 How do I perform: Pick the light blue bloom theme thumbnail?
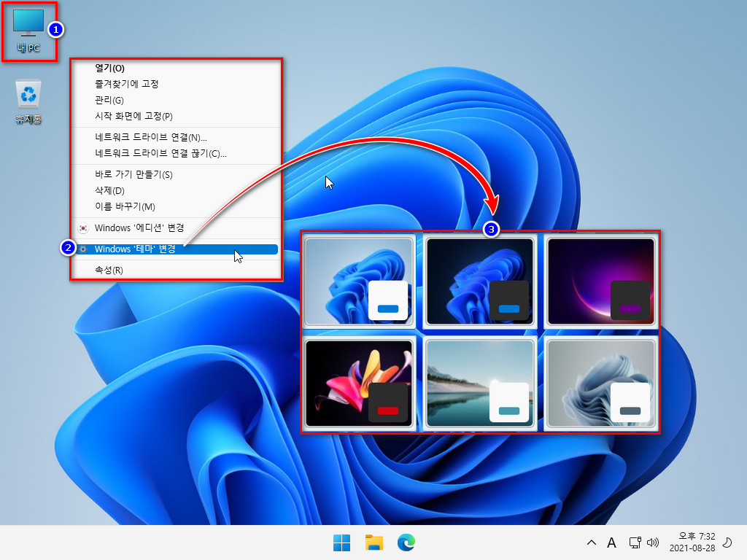coord(359,281)
